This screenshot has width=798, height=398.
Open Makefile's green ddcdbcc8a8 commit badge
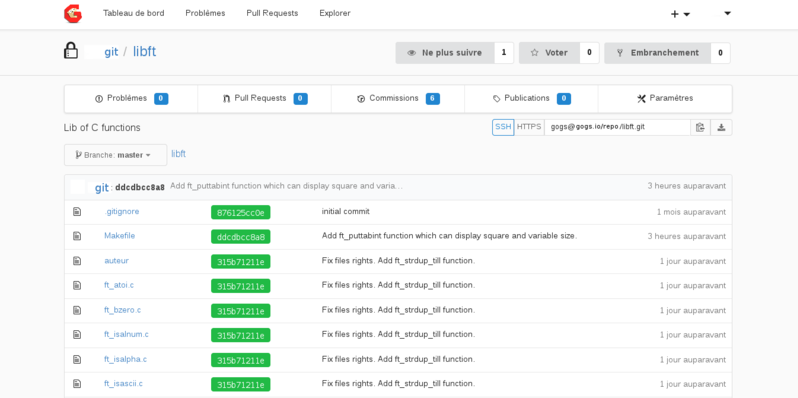pos(241,237)
